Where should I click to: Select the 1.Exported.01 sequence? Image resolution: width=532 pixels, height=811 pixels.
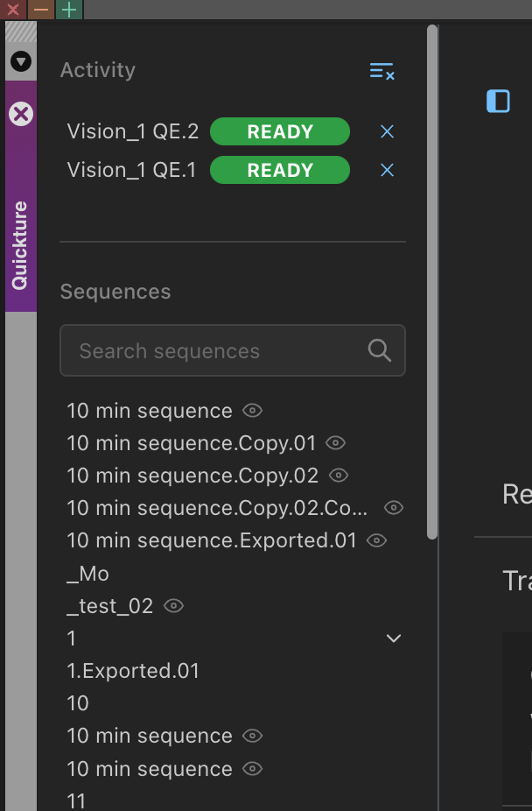(133, 671)
